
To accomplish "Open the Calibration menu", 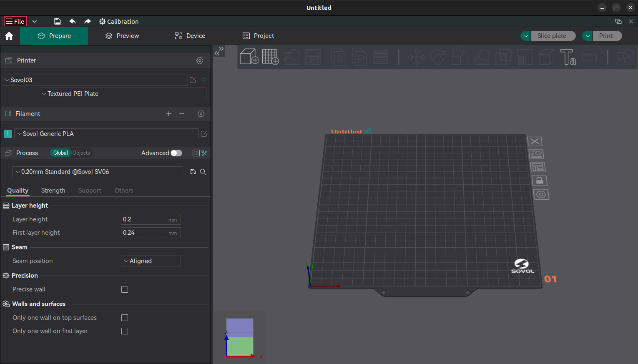I will pos(119,21).
